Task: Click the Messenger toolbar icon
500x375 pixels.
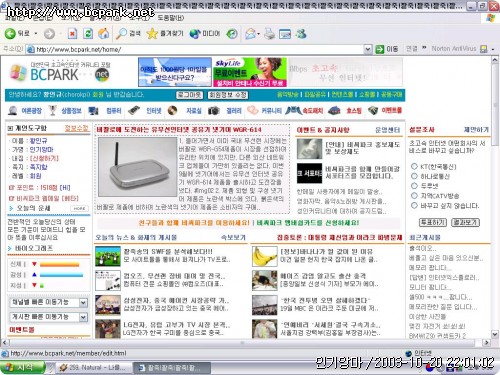Action: coord(301,34)
